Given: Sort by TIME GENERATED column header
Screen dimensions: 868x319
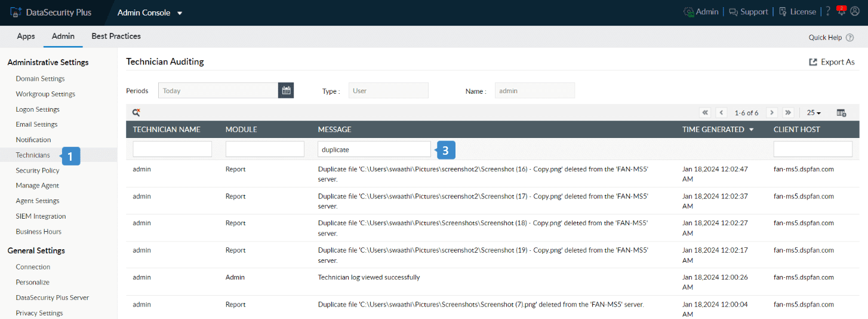Looking at the screenshot, I should coord(718,130).
